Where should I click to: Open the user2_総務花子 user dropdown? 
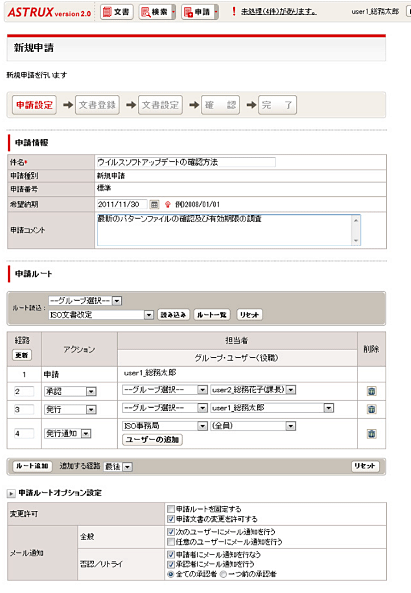(253, 390)
